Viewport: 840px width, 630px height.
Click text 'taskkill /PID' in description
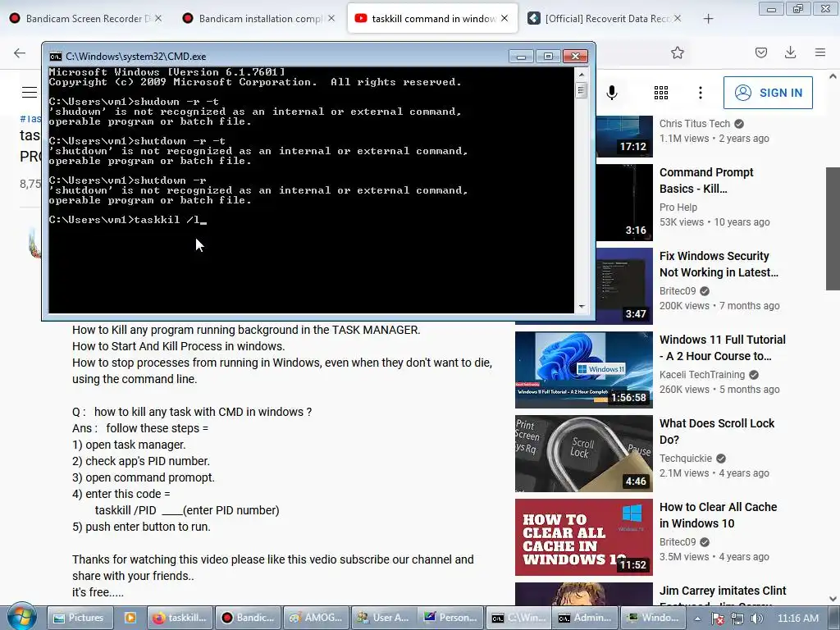(126, 510)
